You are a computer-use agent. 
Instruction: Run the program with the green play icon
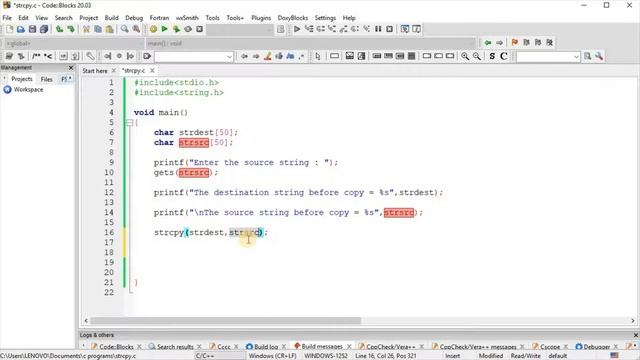pyautogui.click(x=164, y=29)
